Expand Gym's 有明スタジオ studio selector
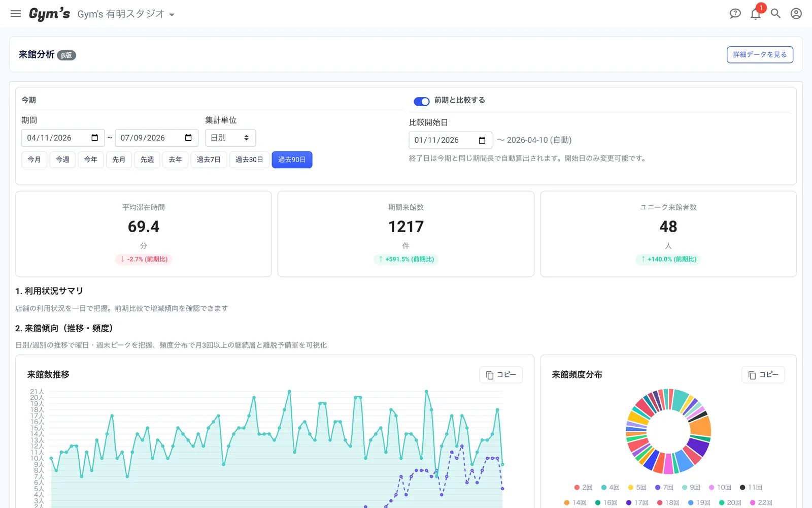The height and width of the screenshot is (508, 812). point(126,14)
